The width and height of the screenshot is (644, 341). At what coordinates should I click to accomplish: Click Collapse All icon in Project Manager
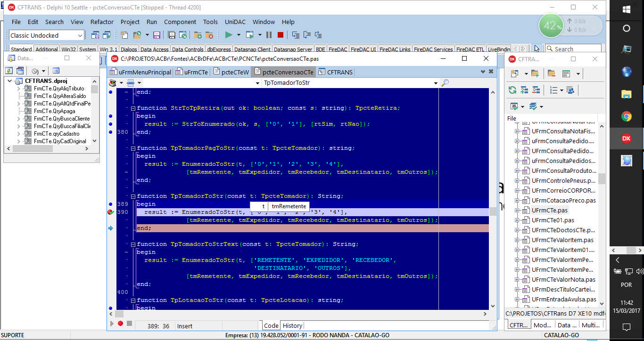(x=536, y=90)
